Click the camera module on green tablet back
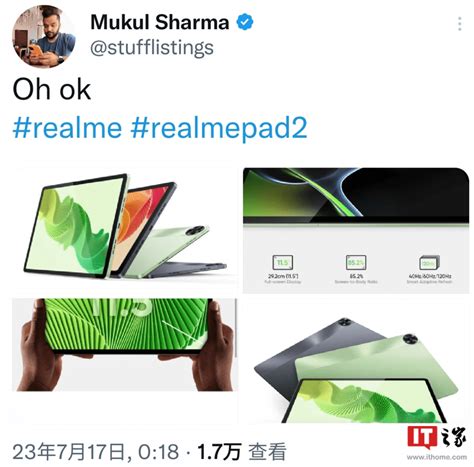474x467 pixels. (410, 338)
